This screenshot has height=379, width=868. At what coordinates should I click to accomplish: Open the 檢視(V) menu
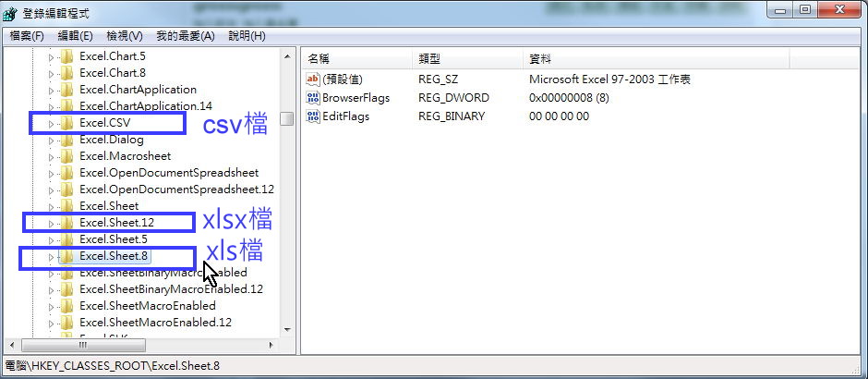(124, 36)
